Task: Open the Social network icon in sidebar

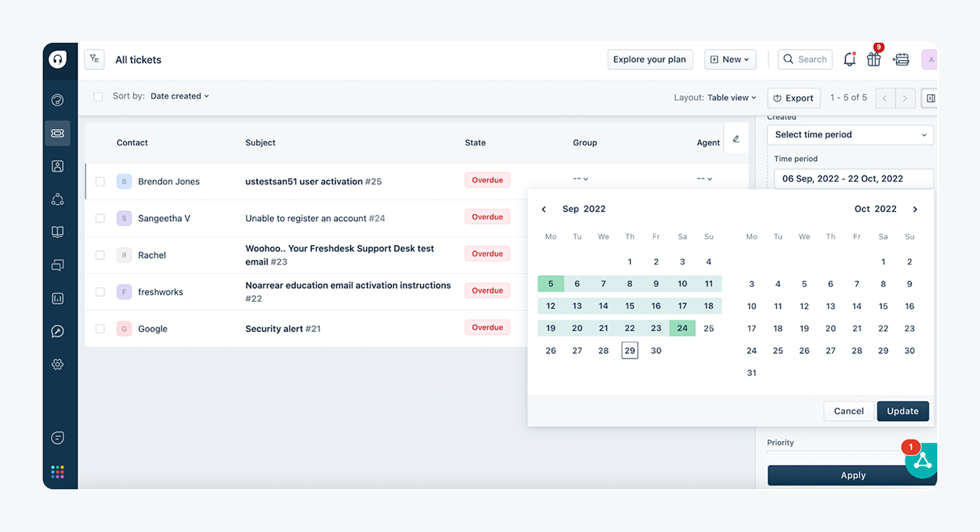Action: coord(57,199)
